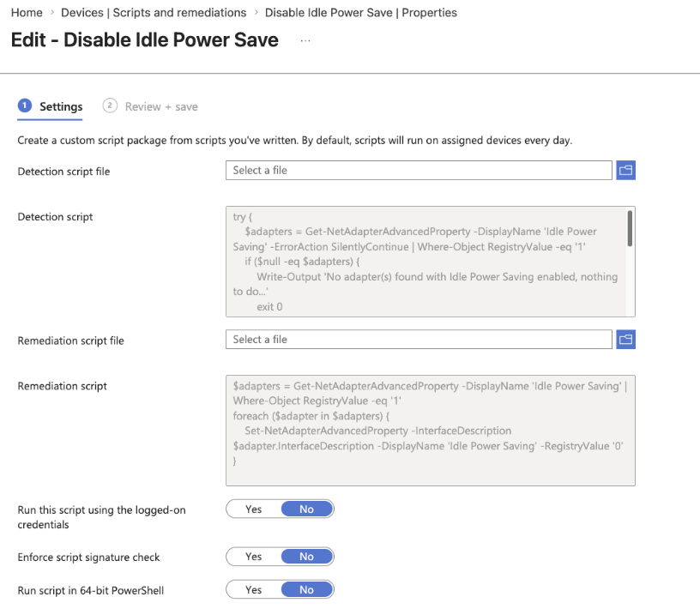The image size is (700, 615).
Task: Click the step 2 circle for Review + save
Action: pyautogui.click(x=109, y=106)
